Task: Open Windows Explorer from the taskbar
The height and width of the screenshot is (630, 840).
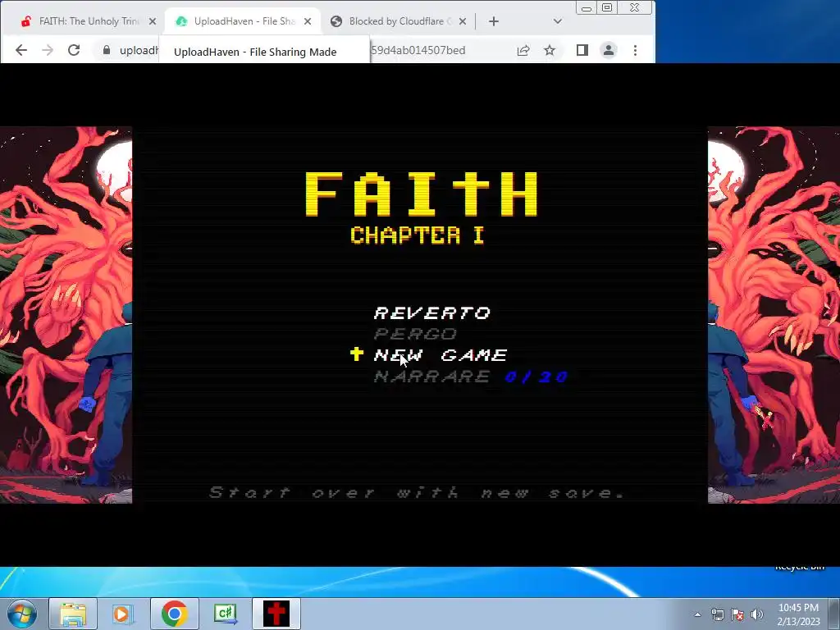Action: point(73,614)
